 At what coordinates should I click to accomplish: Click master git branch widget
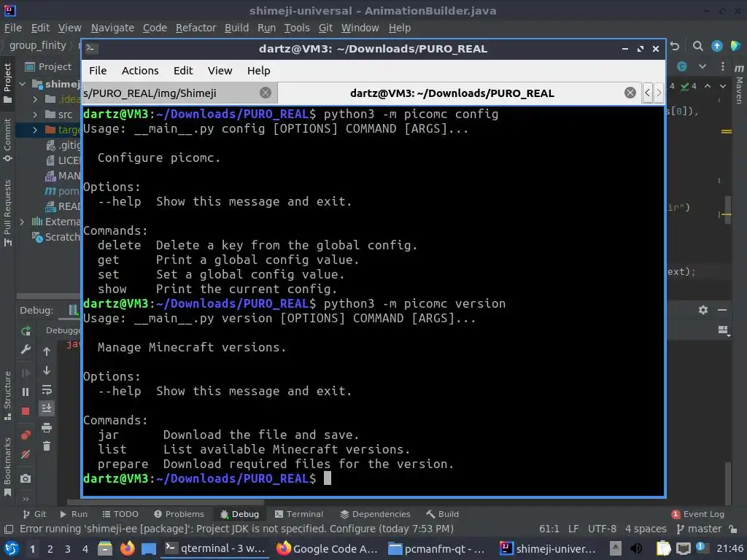tap(700, 529)
